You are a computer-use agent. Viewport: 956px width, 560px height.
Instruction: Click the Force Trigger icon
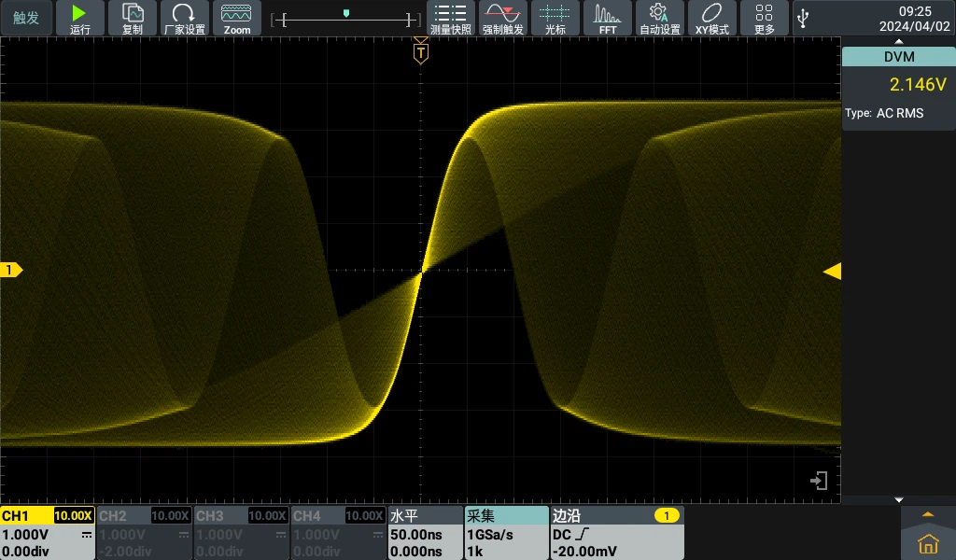click(x=503, y=18)
